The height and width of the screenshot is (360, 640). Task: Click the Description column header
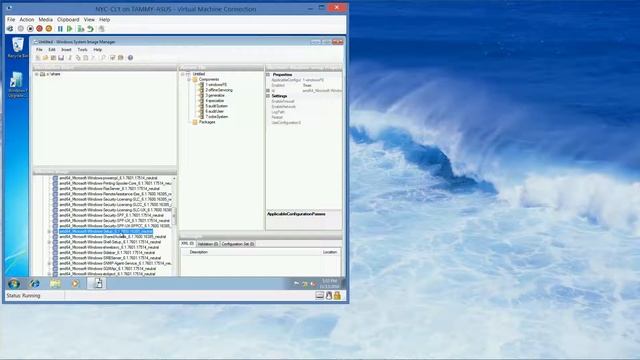point(199,252)
